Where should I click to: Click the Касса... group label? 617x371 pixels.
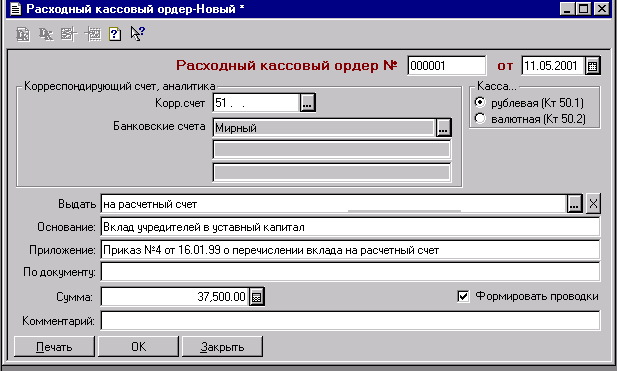coord(497,86)
